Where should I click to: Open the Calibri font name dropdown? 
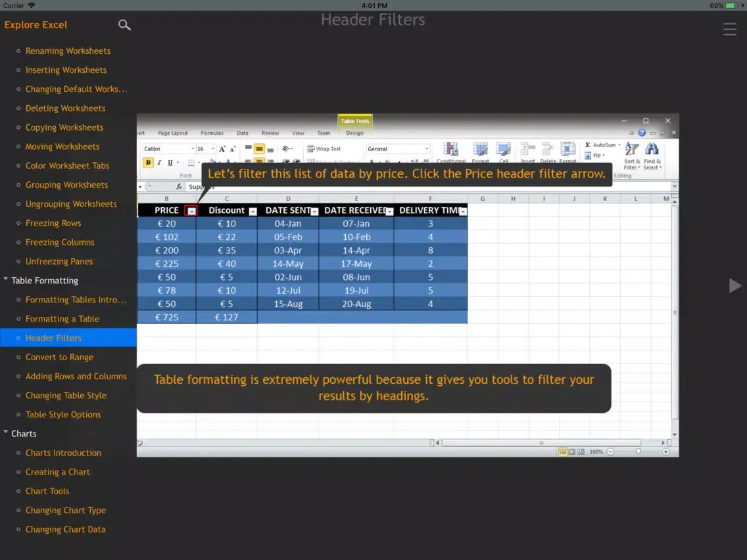193,149
